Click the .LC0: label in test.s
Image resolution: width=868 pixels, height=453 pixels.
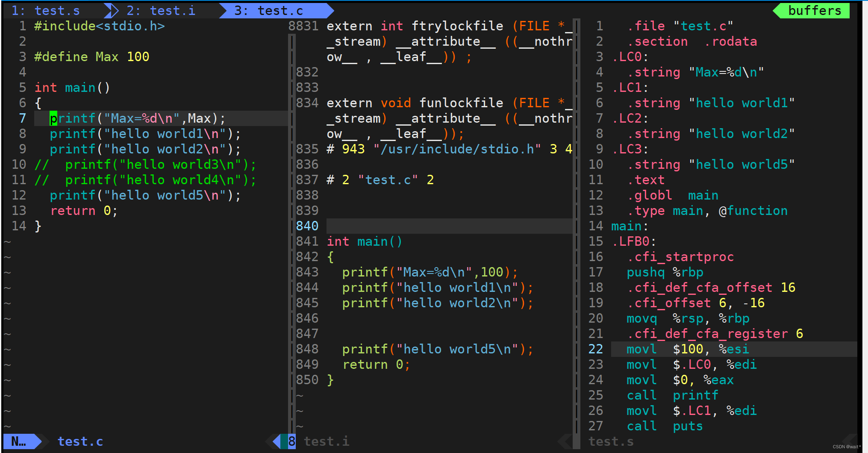630,57
